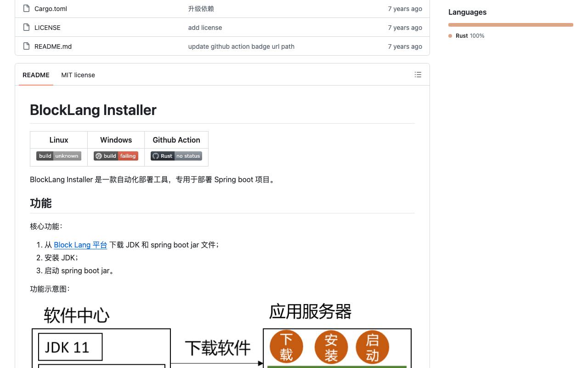
Task: Open the LICENSE file
Action: (x=47, y=28)
